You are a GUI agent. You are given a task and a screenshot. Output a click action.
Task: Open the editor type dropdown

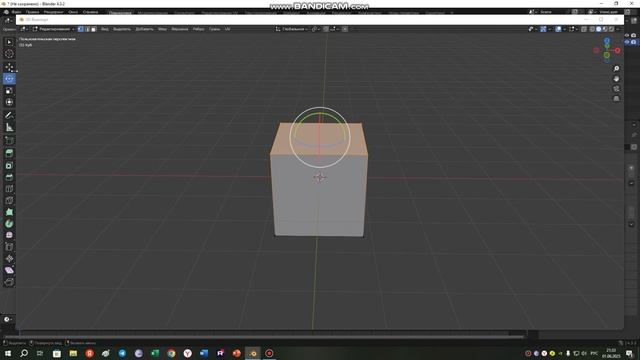click(24, 29)
